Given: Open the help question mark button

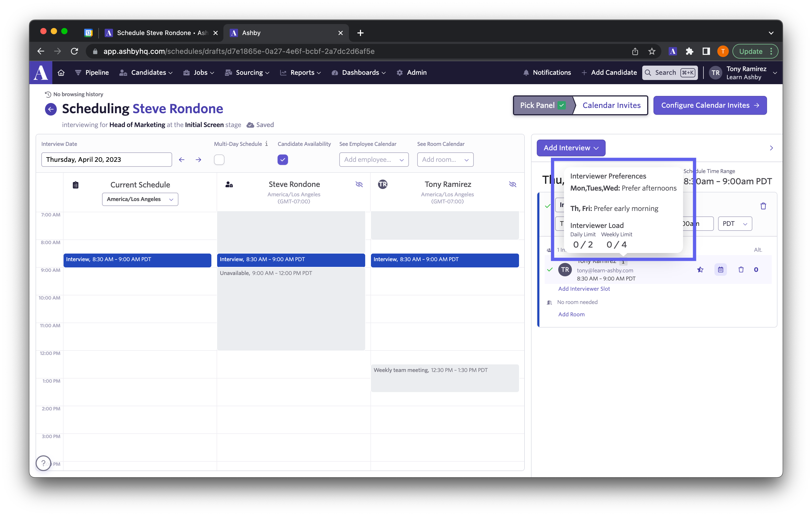Looking at the screenshot, I should 43,463.
